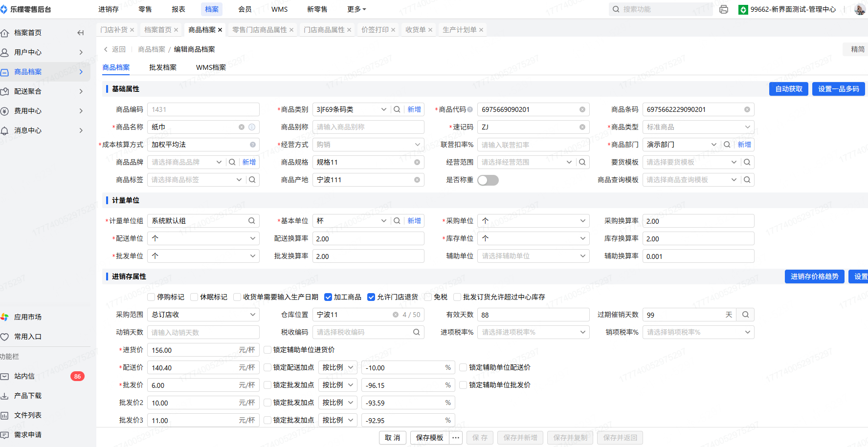This screenshot has height=447, width=868.
Task: Toggle the 是否称重 switch
Action: click(x=488, y=180)
